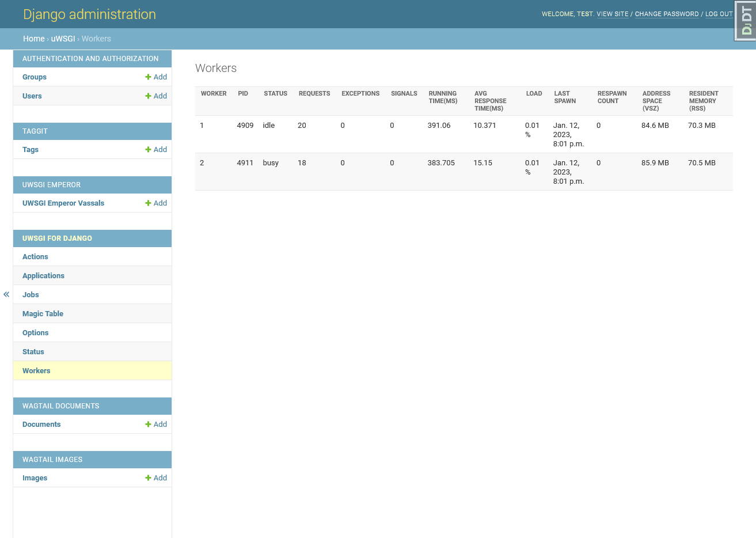Screen dimensions: 756x538
Task: Click the Status column header
Action: 275,93
